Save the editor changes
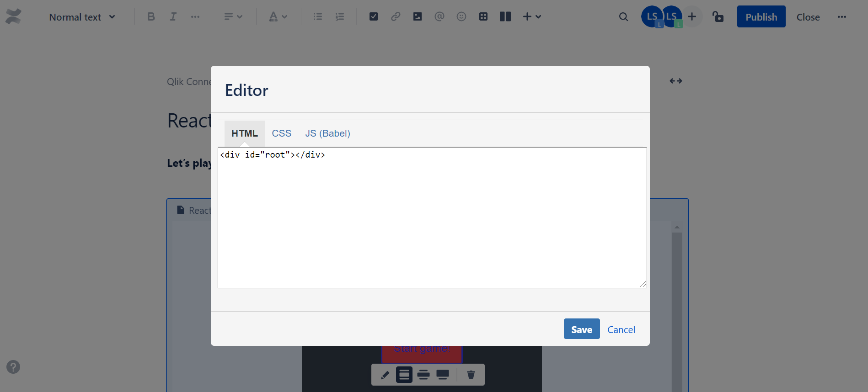Screen dimensions: 868x392 click(x=582, y=329)
